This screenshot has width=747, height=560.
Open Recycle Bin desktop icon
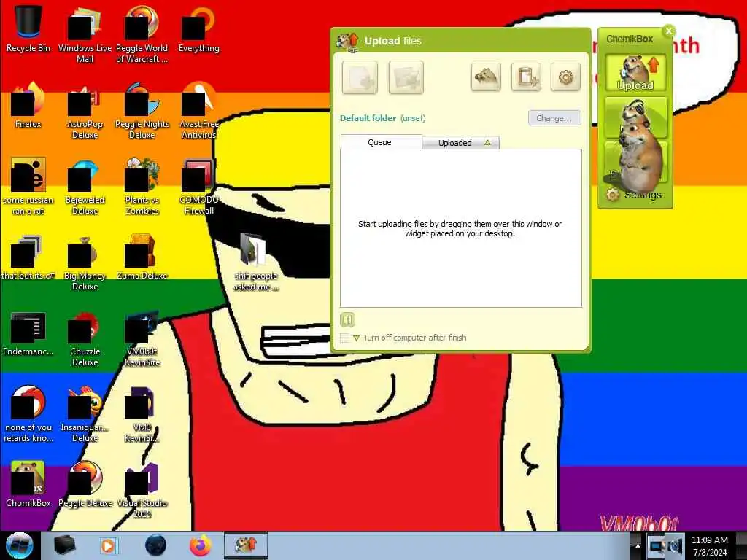pos(28,29)
